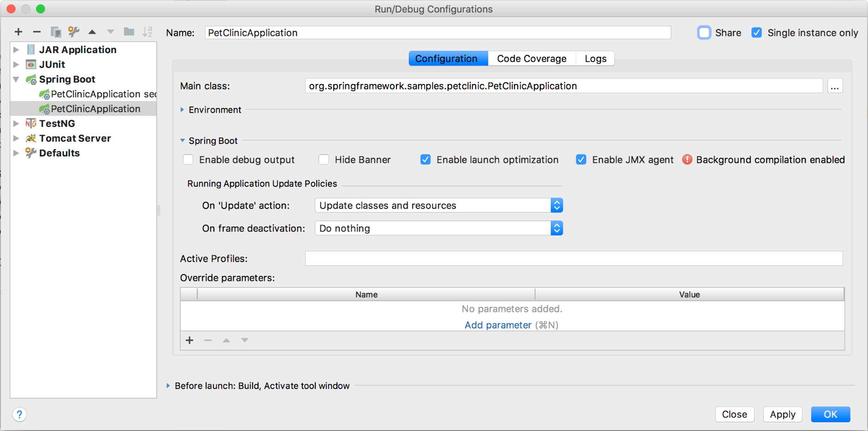Remove the selected configuration with minus icon
868x431 pixels.
point(37,31)
